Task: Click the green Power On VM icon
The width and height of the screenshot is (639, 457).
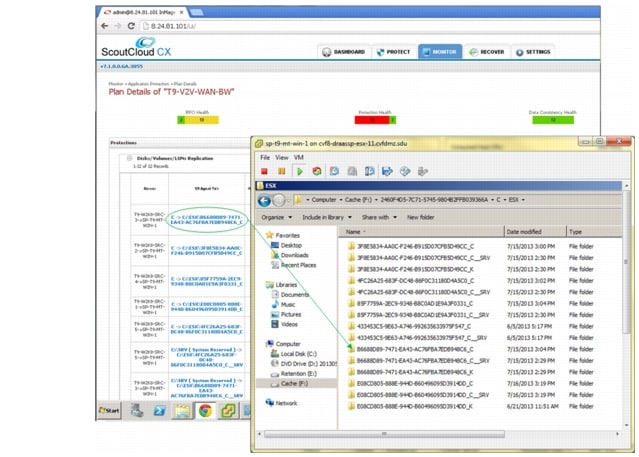Action: pyautogui.click(x=300, y=171)
